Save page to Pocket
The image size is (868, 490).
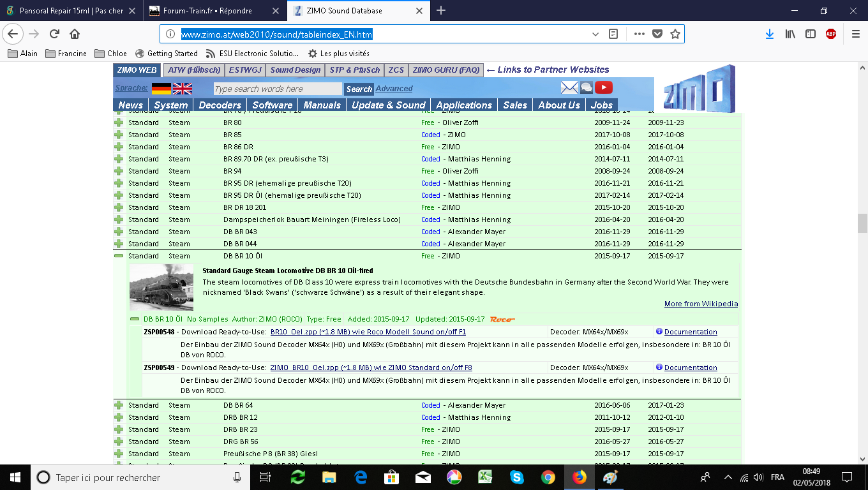pos(657,34)
